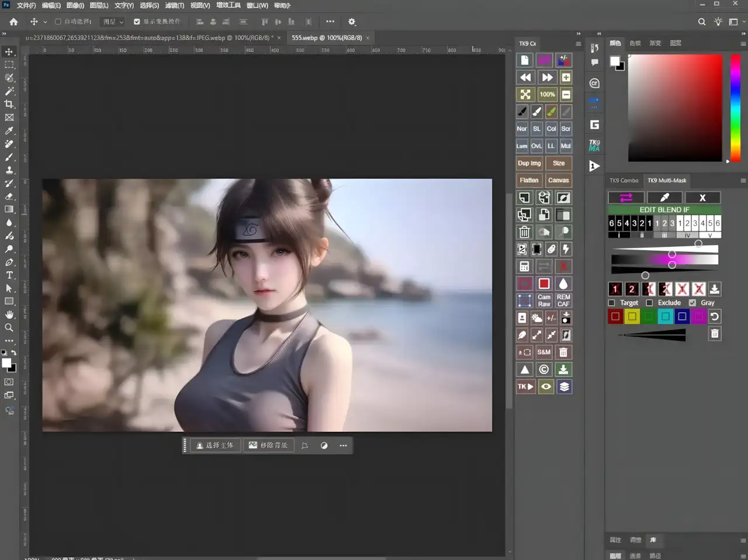Toggle Quick Mask mode in left toolbar
748x560 pixels.
(9, 382)
